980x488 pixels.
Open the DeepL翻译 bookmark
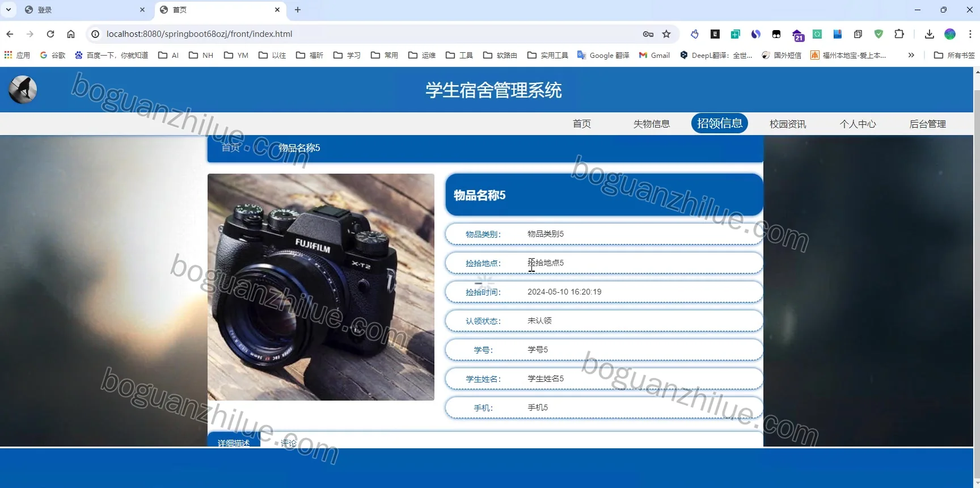(x=716, y=55)
